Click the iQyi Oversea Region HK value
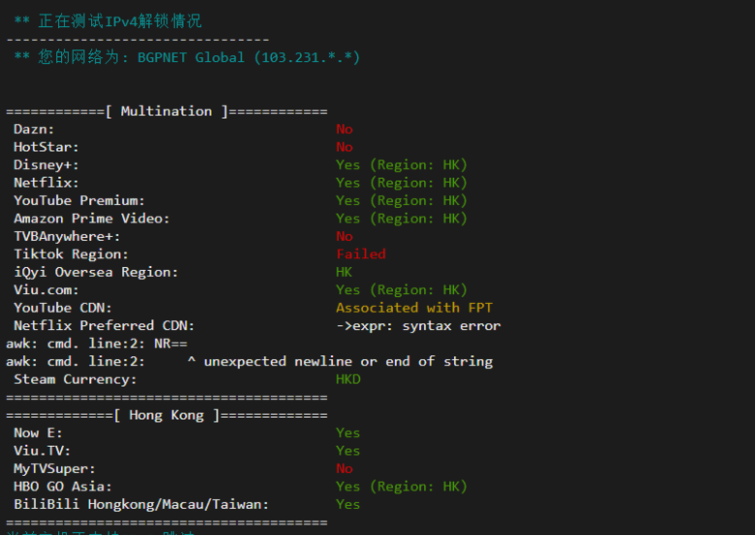 point(345,272)
